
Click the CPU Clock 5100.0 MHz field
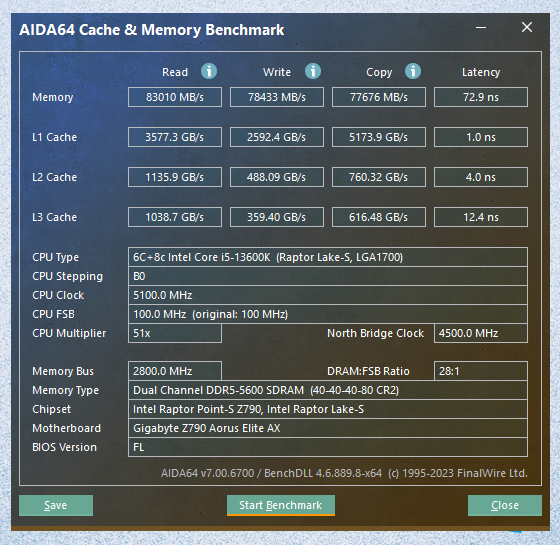(328, 295)
